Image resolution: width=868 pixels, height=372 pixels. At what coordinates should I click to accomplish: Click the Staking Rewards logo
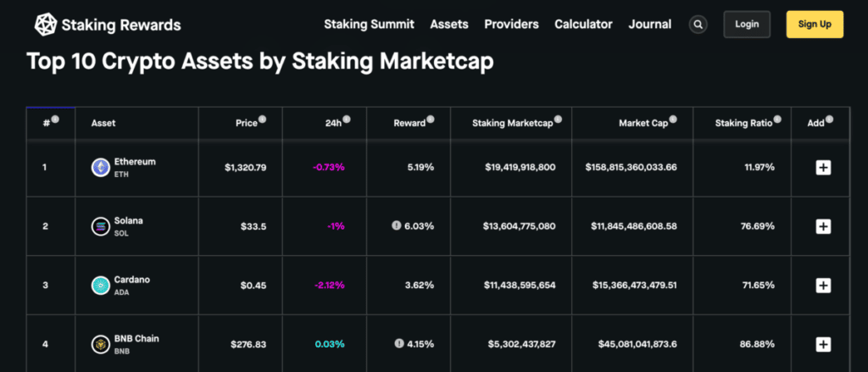click(107, 25)
